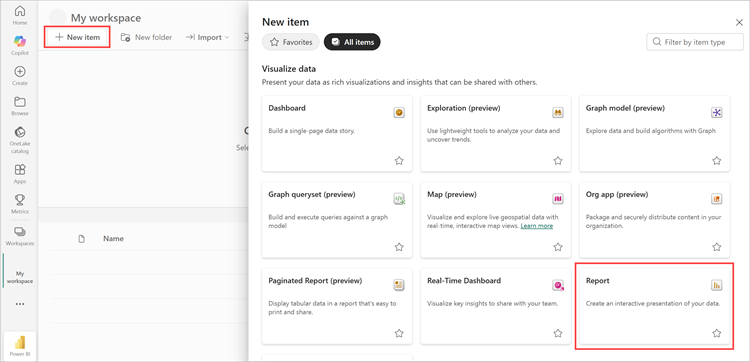This screenshot has height=362, width=750.
Task: Click the Paginated Report card description text
Action: 332,307
